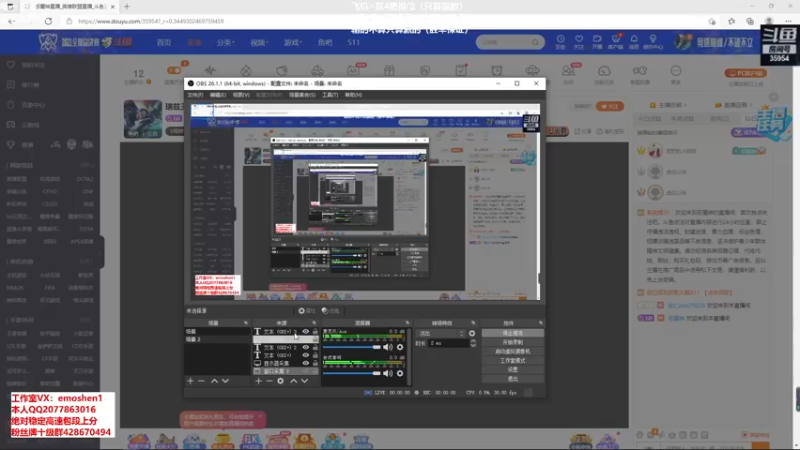Open OBS 编辑(E) menu
This screenshot has height=450, width=800.
click(x=218, y=95)
